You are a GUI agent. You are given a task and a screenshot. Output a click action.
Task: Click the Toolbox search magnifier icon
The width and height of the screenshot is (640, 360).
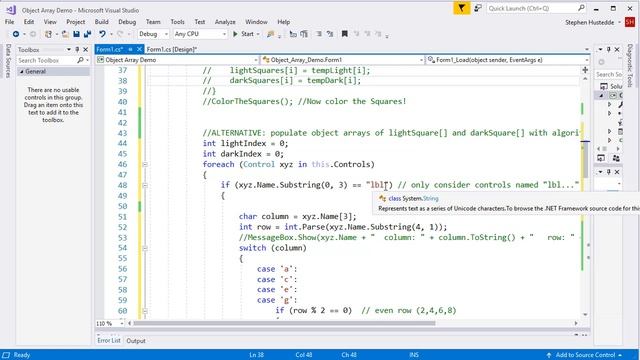(x=80, y=60)
